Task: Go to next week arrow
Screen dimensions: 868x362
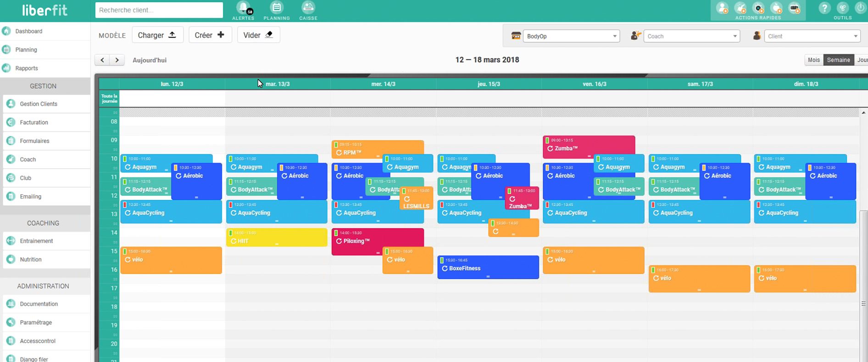Action: point(117,60)
